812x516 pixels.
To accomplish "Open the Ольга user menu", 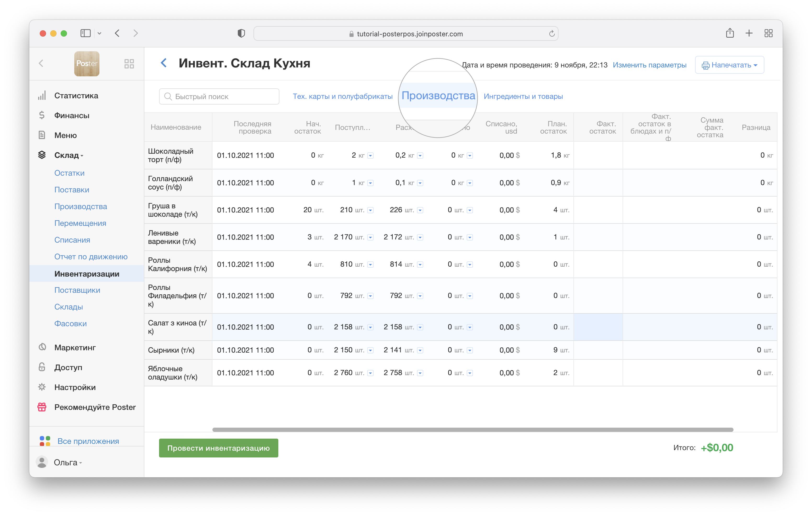I will click(66, 462).
